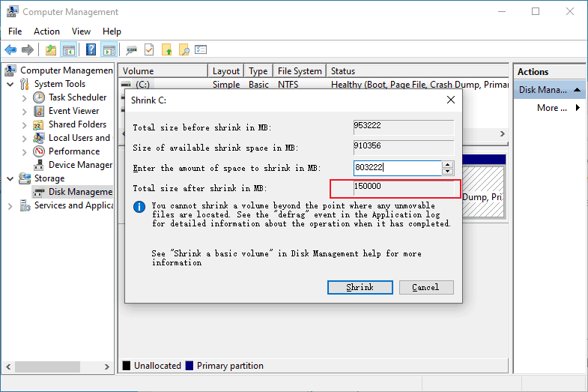The height and width of the screenshot is (392, 588).
Task: Click the yellow note with green arrow icon
Action: point(167,49)
